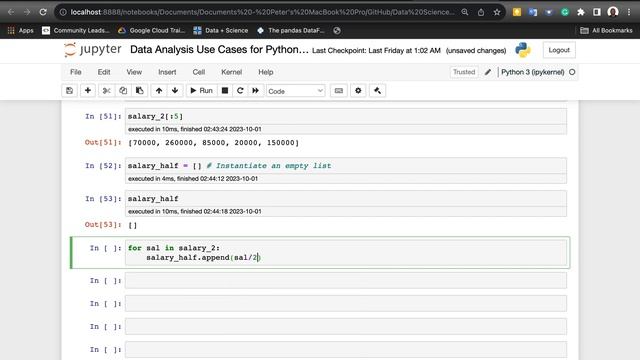
Task: Bookmark this page with the star
Action: [497, 12]
